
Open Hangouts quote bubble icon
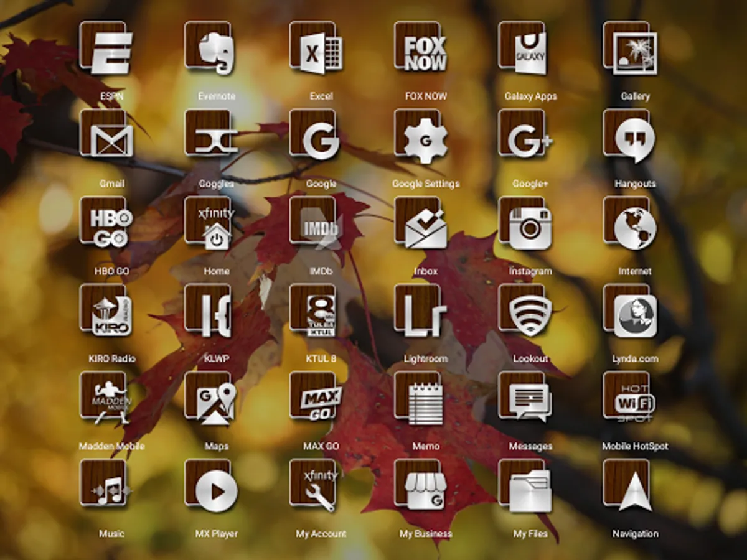click(x=630, y=136)
